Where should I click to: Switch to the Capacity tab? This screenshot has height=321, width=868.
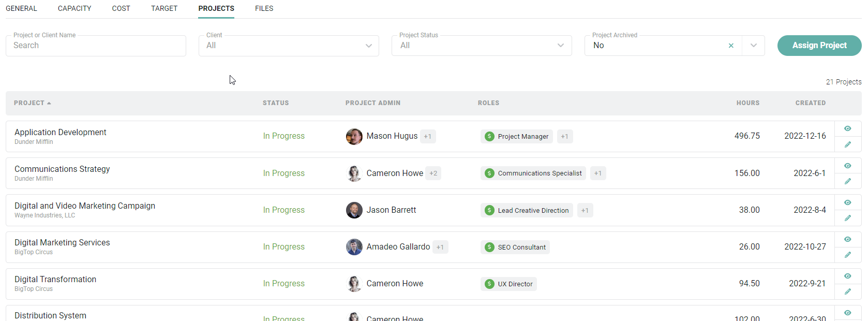point(74,8)
